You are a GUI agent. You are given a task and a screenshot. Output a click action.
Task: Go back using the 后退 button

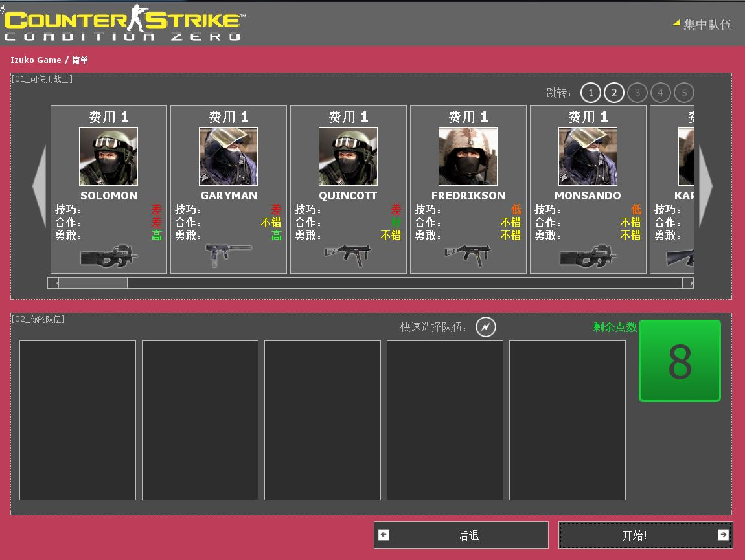coord(460,535)
